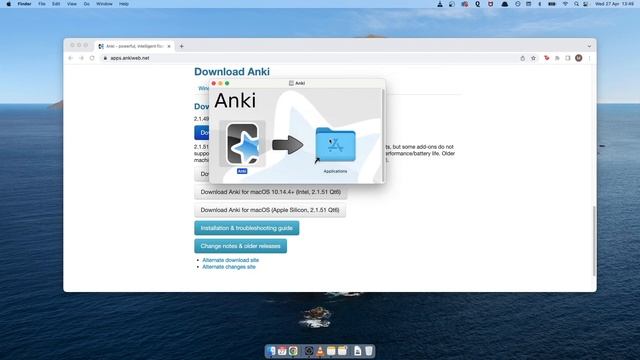
Task: Open Control Center in menu bar
Action: pyautogui.click(x=586, y=4)
